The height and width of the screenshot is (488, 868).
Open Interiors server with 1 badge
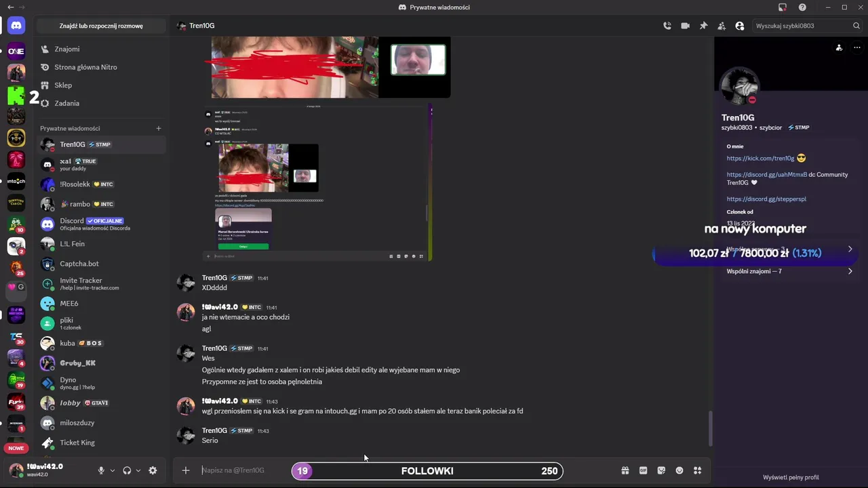click(16, 424)
